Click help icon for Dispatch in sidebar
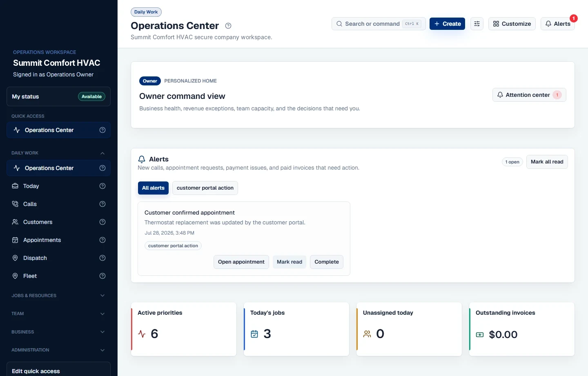Viewport: 588px width, 376px height. click(102, 258)
